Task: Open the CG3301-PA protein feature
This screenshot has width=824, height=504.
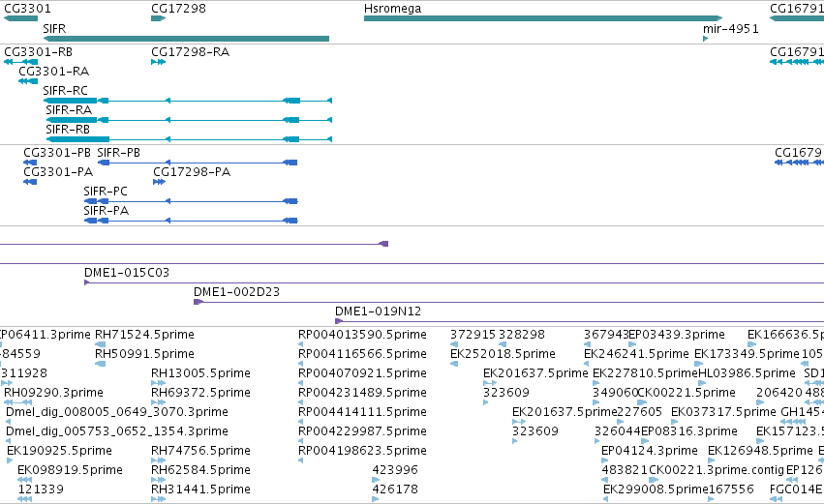Action: [x=30, y=182]
